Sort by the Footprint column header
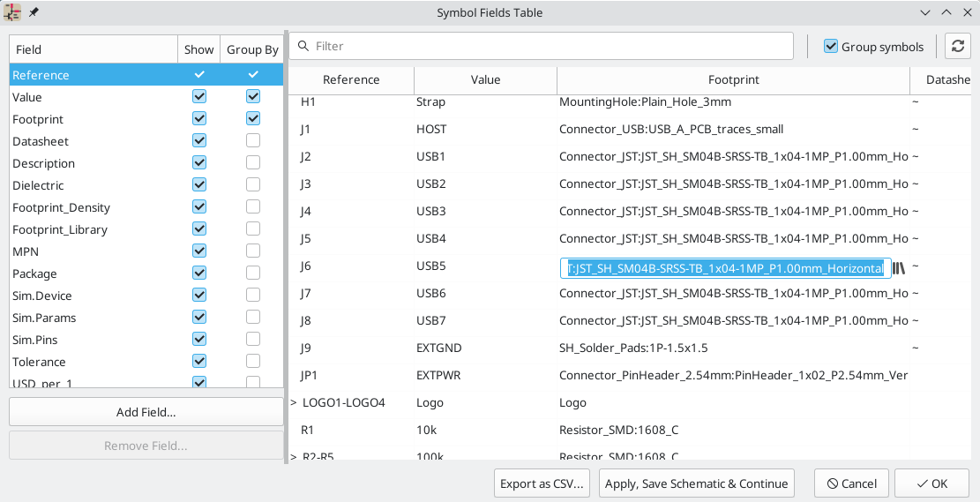This screenshot has height=502, width=980. (x=734, y=79)
